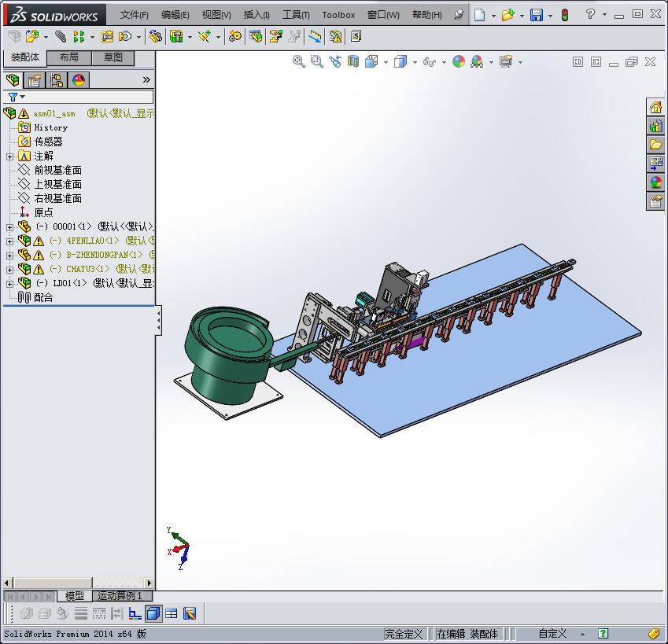
Task: Expand the 4FENLIAO<1> component node
Action: point(9,241)
